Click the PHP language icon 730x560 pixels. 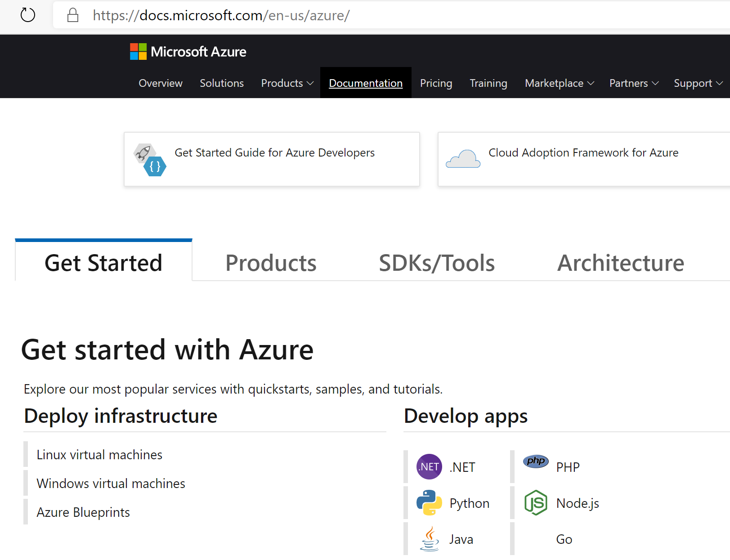pyautogui.click(x=535, y=461)
